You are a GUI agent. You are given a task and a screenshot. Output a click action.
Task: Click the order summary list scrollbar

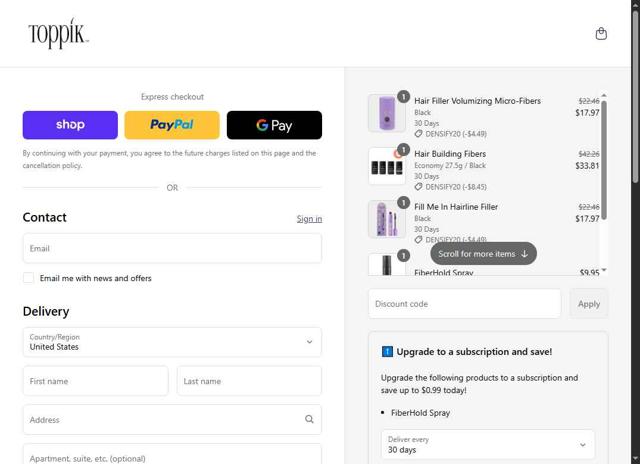tap(604, 159)
